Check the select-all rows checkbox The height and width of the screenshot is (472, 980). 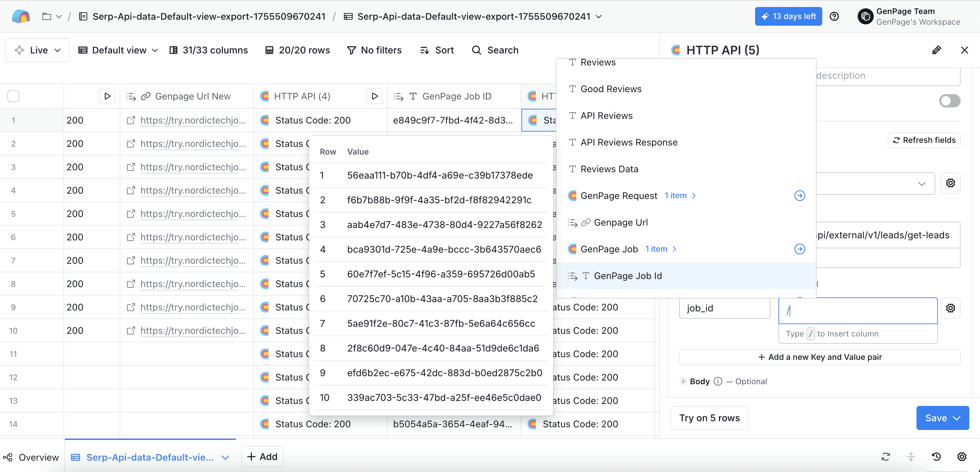pyautogui.click(x=13, y=96)
